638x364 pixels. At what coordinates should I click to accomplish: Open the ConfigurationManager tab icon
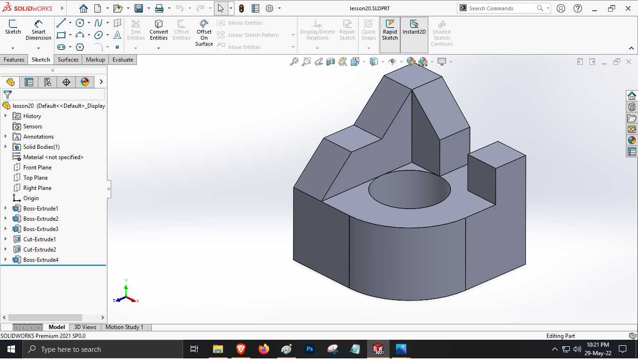[x=48, y=82]
